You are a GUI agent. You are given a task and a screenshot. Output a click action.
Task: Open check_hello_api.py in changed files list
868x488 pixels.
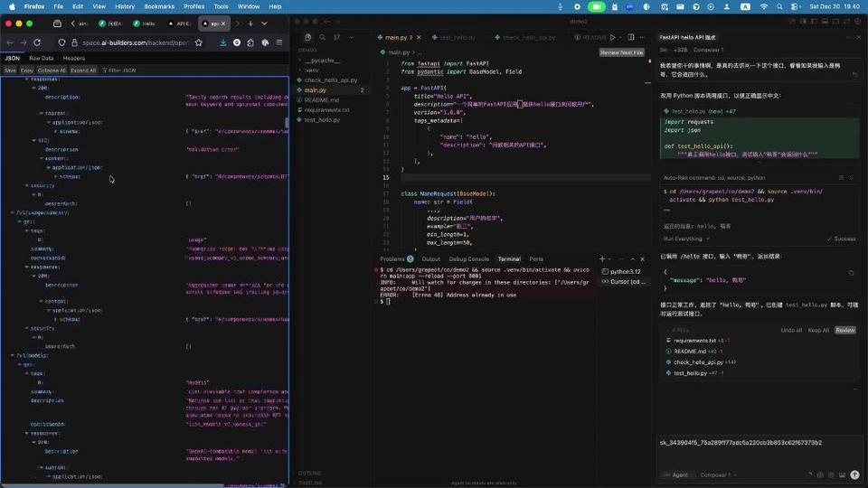(x=698, y=362)
